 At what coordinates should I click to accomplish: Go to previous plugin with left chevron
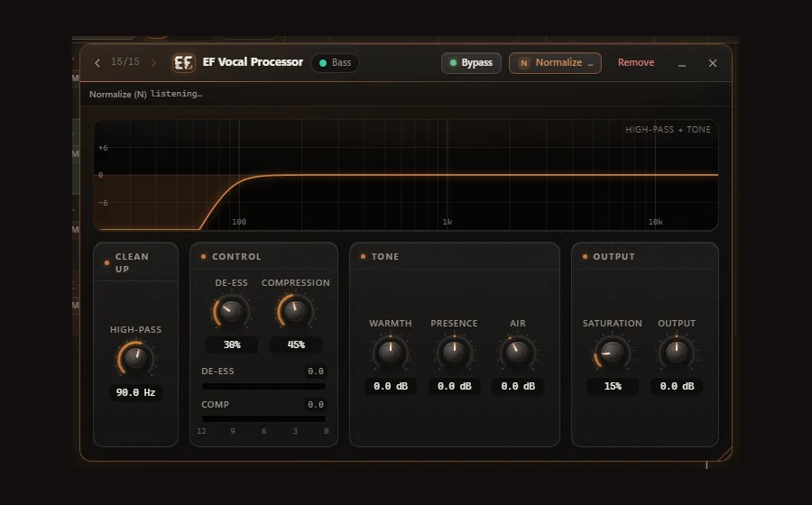(x=97, y=62)
